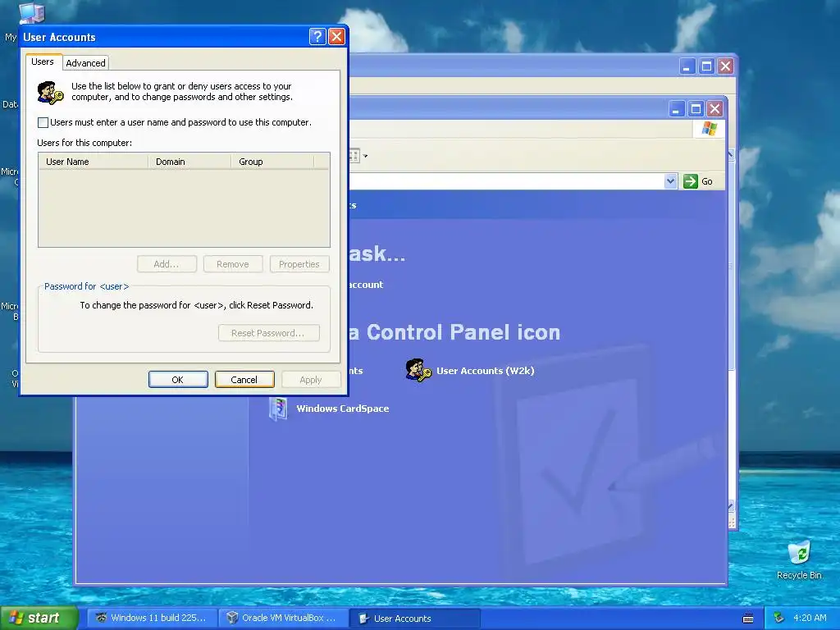This screenshot has height=630, width=840.
Task: Minimize the outer background window
Action: (x=687, y=66)
